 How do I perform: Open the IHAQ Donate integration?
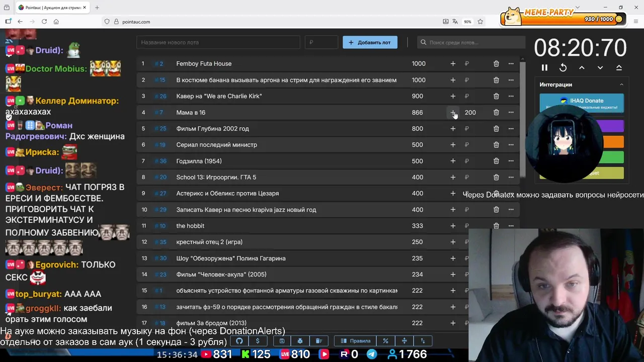pos(582,103)
